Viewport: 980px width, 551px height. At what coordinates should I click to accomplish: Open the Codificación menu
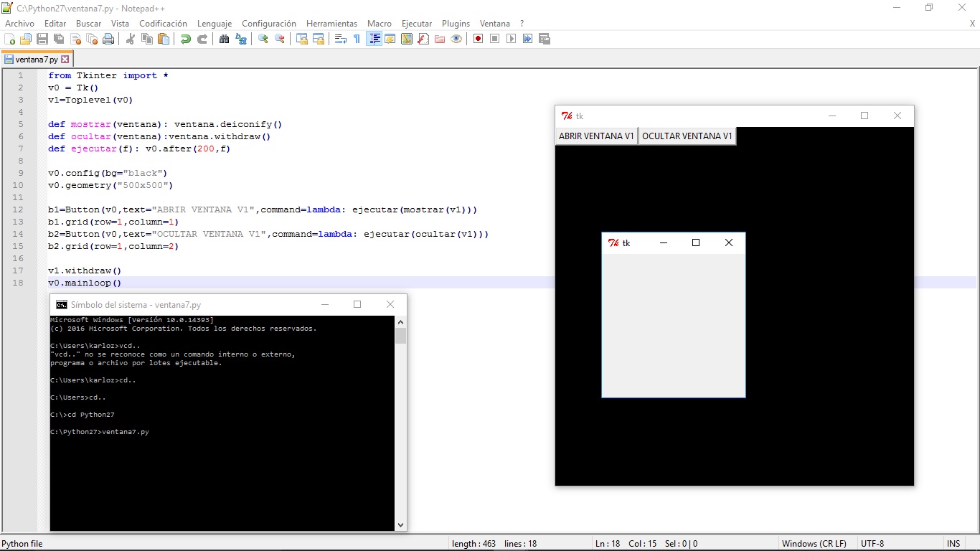[163, 23]
